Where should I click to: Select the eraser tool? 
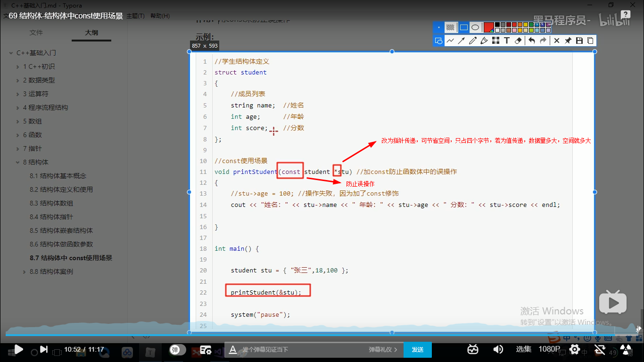[x=518, y=41]
